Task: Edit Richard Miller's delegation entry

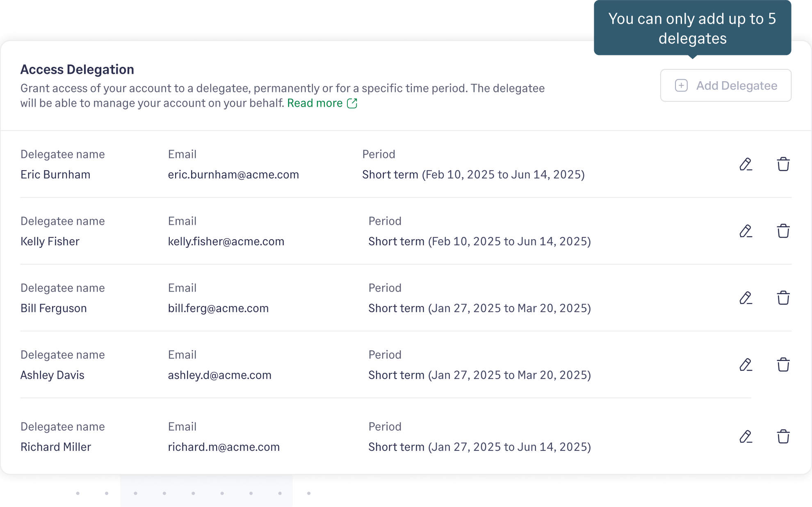Action: pyautogui.click(x=746, y=436)
